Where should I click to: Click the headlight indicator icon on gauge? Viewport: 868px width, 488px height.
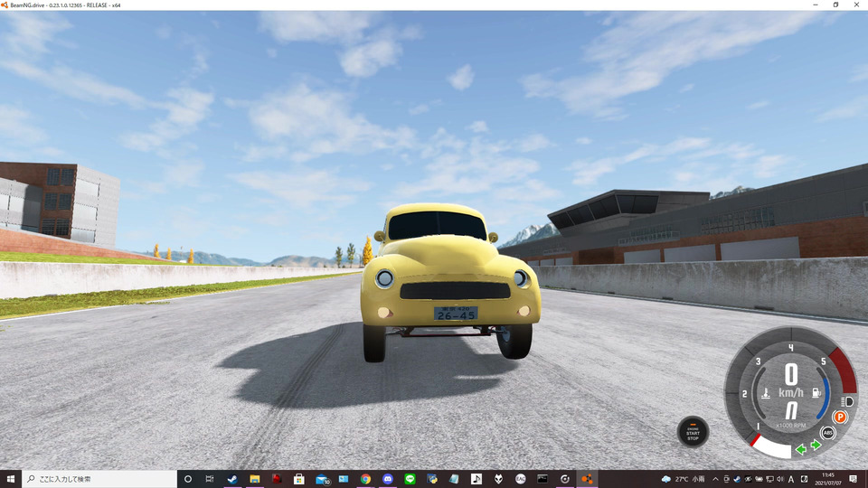point(847,401)
